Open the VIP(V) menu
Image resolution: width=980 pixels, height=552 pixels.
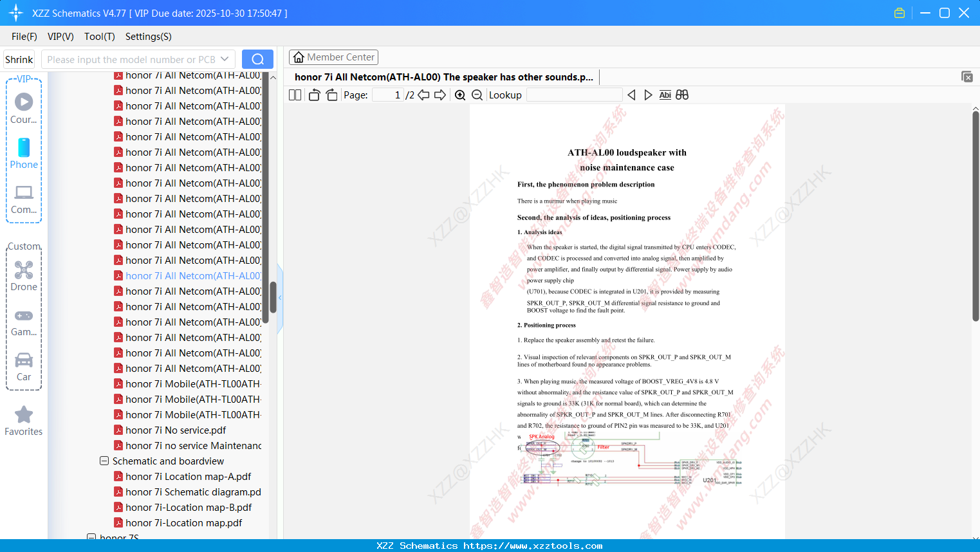tap(60, 37)
